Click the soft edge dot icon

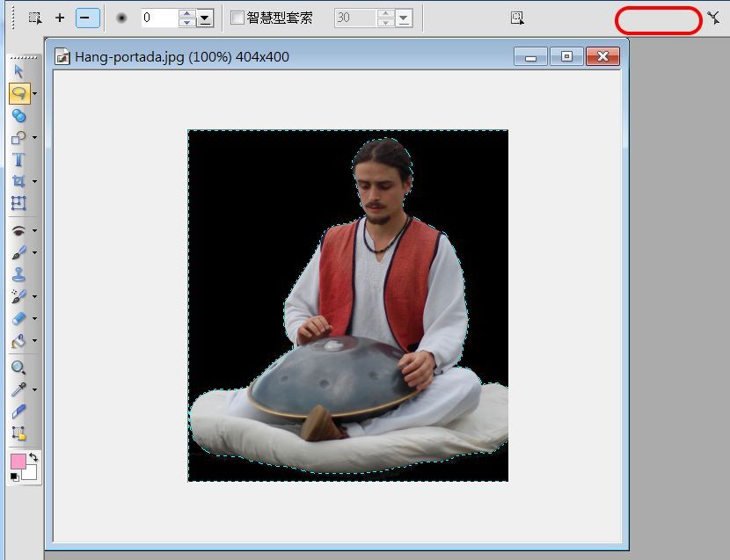121,18
